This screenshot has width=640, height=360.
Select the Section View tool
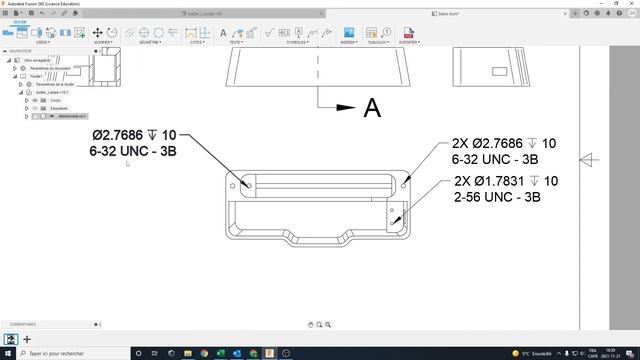pyautogui.click(x=36, y=33)
